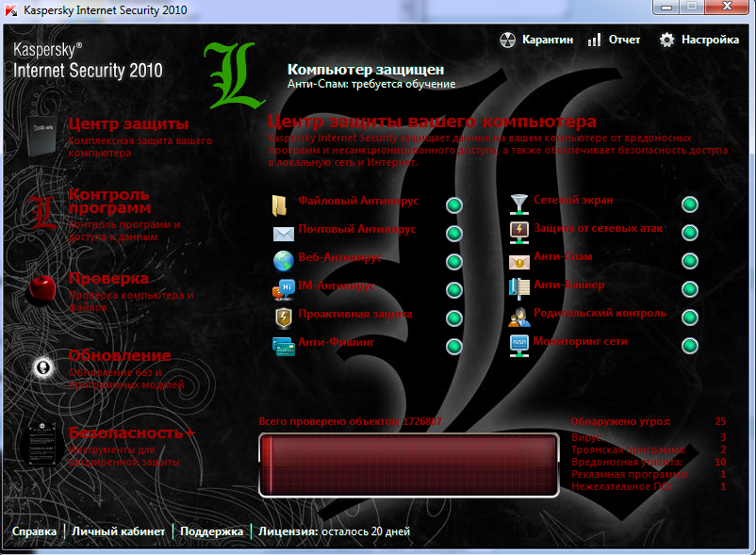
Task: Click the Файловый Антивирус label
Action: pyautogui.click(x=358, y=201)
